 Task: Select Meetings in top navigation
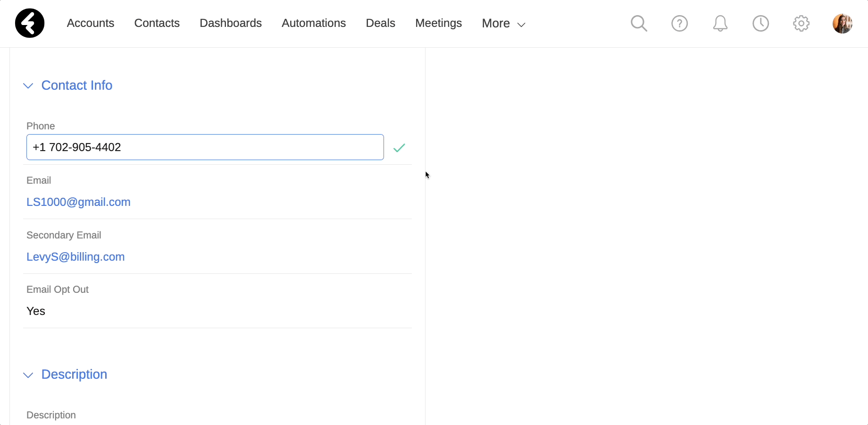(439, 23)
